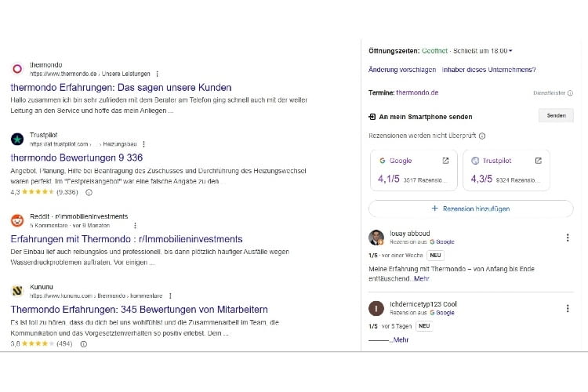Screen dimensions: 588x392
Task: Click Kununu star rating (494)
Action: pos(42,343)
